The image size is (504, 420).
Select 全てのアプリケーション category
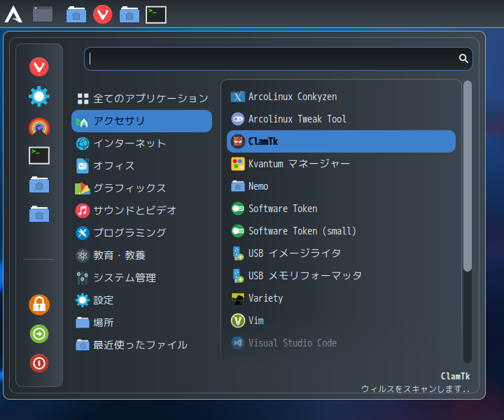[141, 99]
